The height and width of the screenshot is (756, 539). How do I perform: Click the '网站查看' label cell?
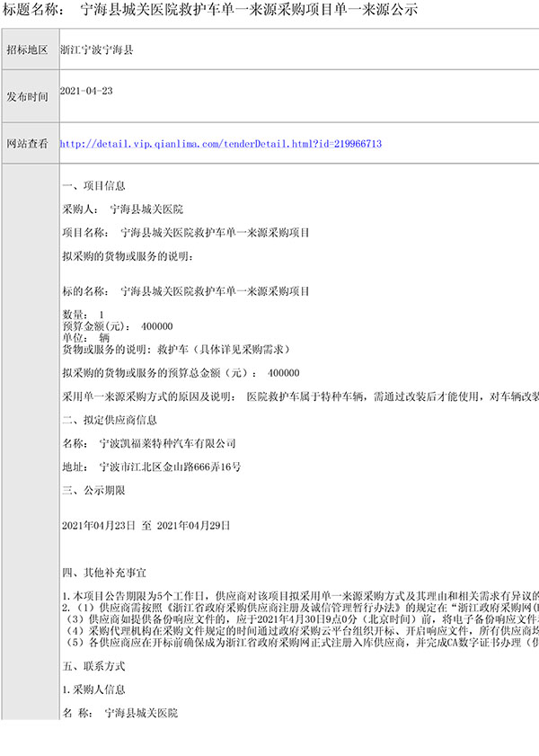point(31,143)
